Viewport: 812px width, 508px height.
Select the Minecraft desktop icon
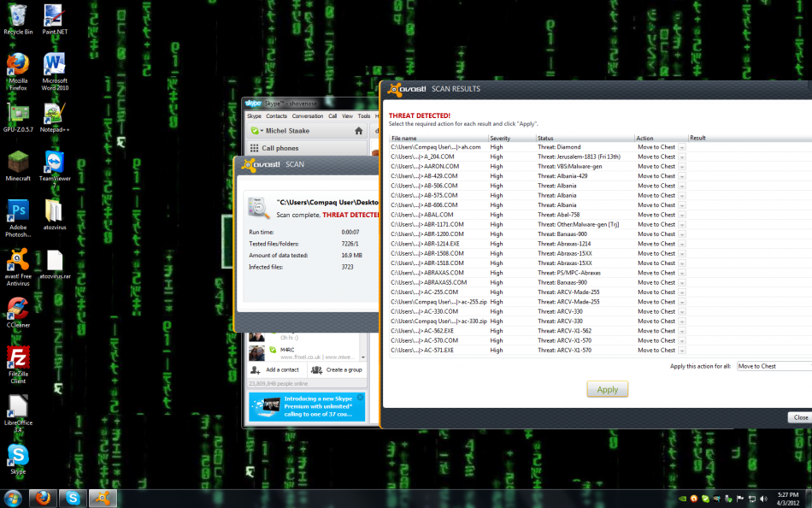point(18,166)
